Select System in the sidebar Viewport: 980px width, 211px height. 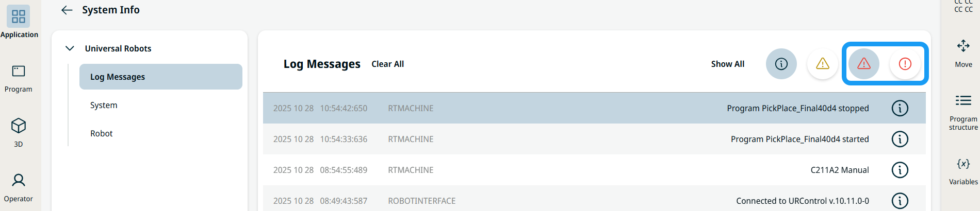point(104,105)
